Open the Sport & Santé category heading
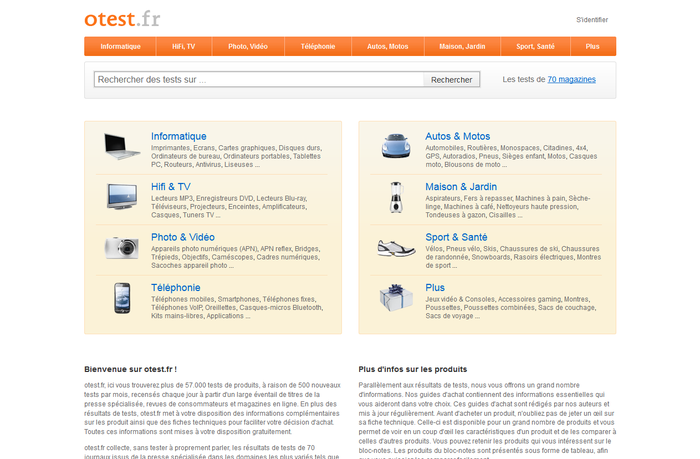The width and height of the screenshot is (700, 459). point(456,237)
